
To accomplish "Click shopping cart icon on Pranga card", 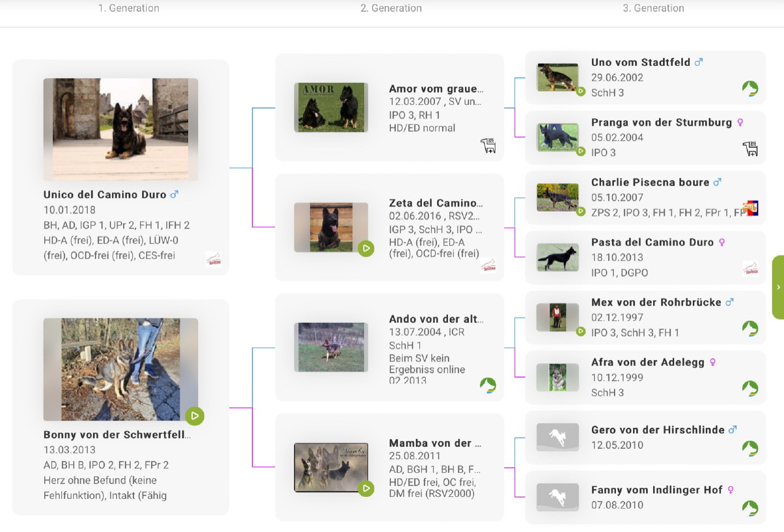I will [x=750, y=149].
